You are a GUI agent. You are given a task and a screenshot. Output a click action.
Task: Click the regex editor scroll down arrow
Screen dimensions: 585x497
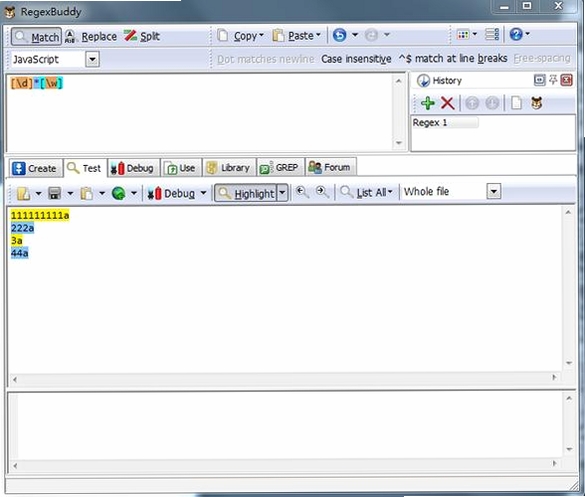pyautogui.click(x=399, y=143)
